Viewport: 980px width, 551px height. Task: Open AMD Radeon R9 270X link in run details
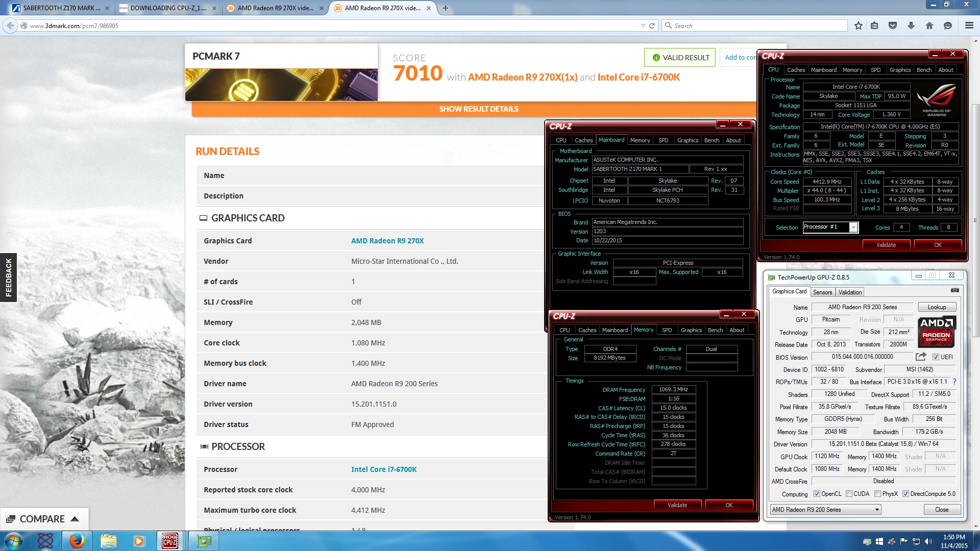click(x=387, y=241)
